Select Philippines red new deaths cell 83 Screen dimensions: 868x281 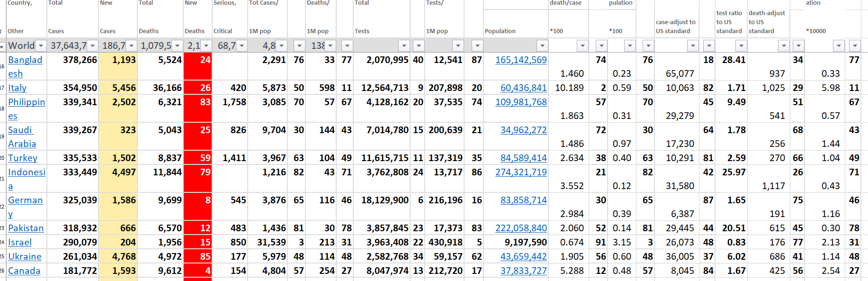click(x=197, y=109)
